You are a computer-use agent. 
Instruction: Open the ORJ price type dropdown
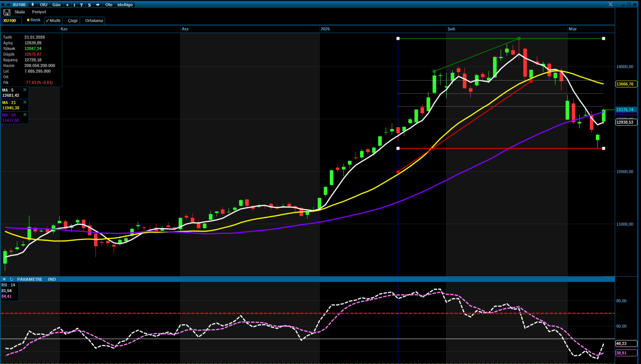pyautogui.click(x=43, y=5)
